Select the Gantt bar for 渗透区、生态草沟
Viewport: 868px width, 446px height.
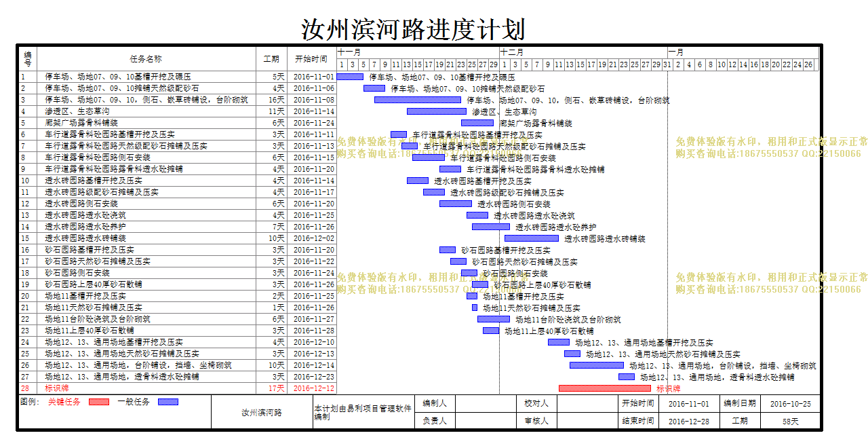click(437, 111)
